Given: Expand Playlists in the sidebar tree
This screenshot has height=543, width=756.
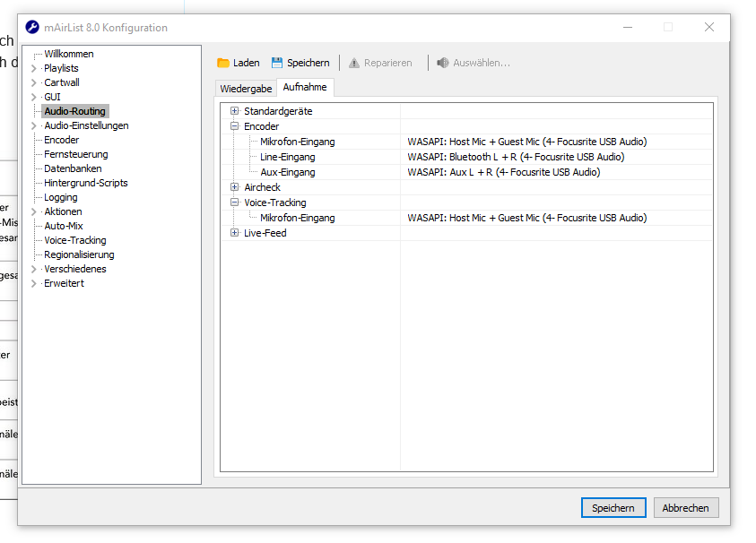Looking at the screenshot, I should [34, 68].
